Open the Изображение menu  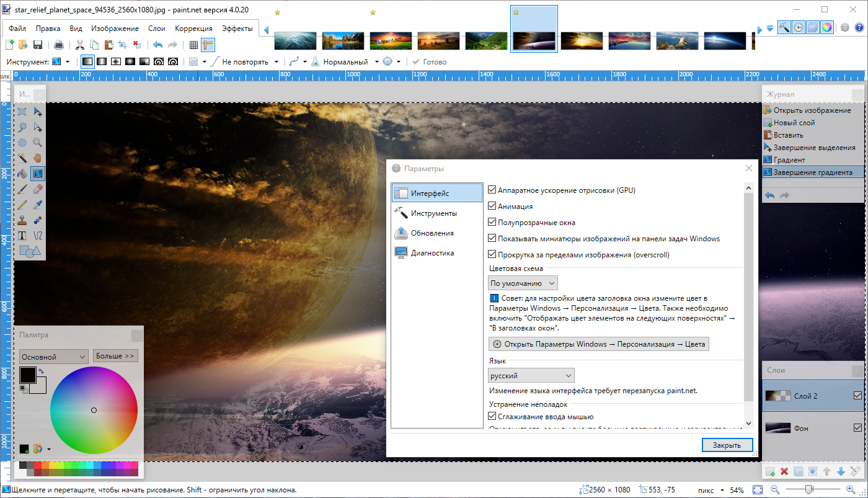coord(115,29)
